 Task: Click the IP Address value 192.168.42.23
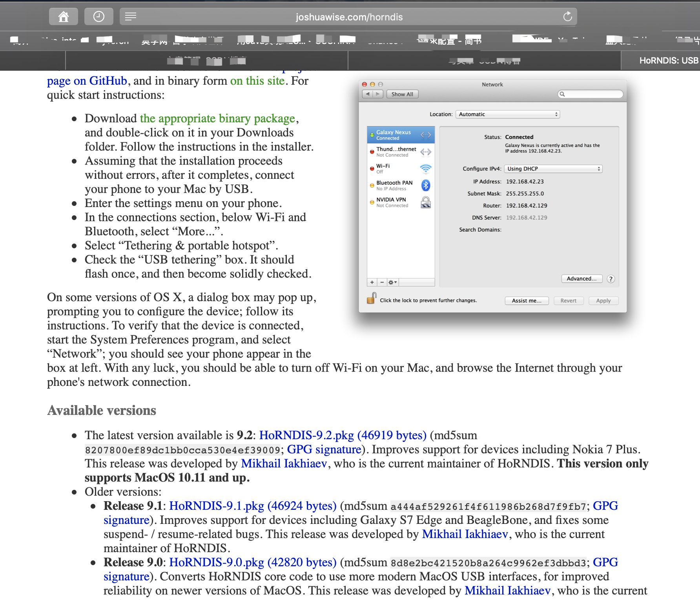pos(525,182)
